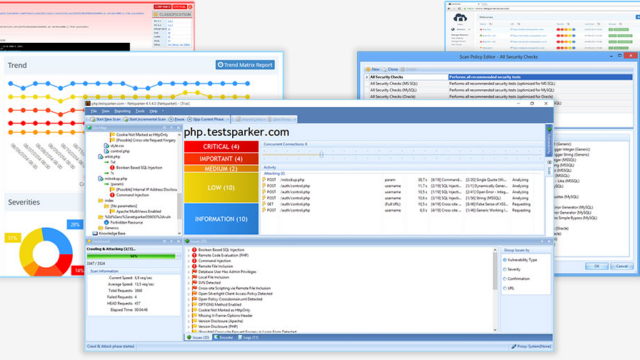Open the Trend Matrix Report
The height and width of the screenshot is (360, 640).
pos(245,65)
